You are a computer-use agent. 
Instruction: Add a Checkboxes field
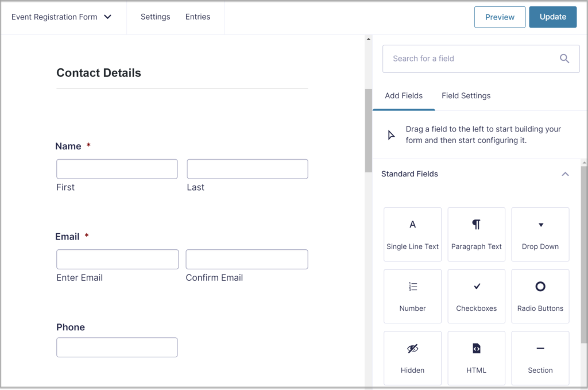tap(476, 296)
